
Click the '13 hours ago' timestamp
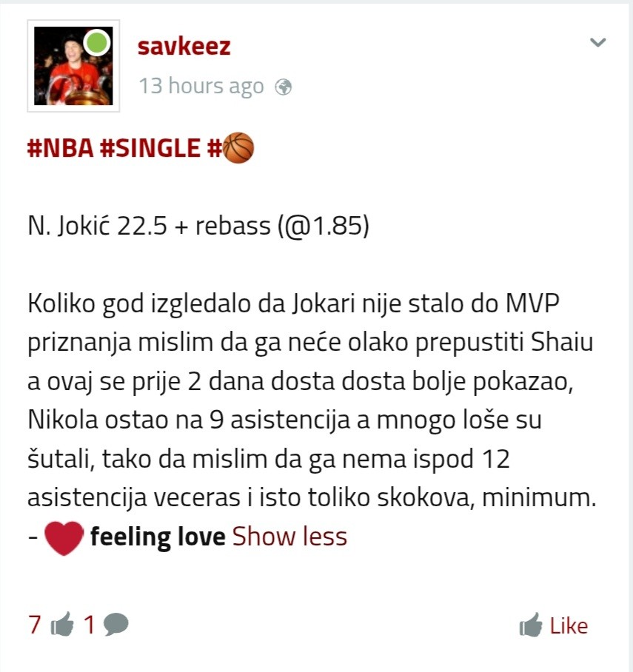pos(201,86)
